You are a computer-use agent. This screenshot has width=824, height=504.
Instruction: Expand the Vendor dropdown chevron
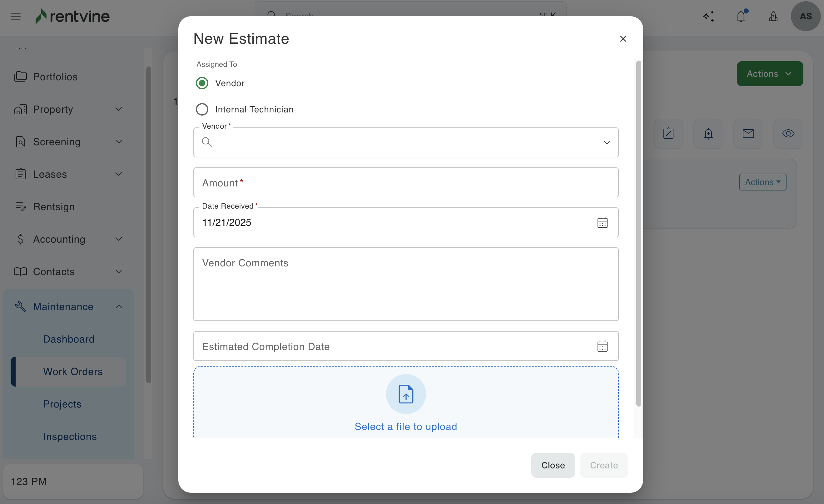pyautogui.click(x=606, y=142)
